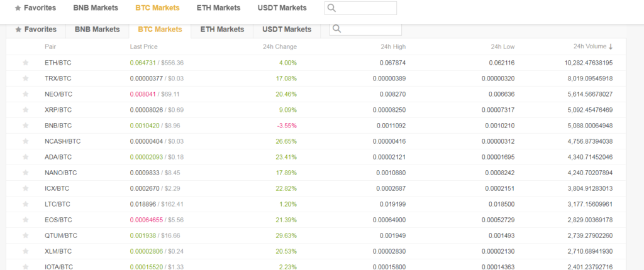This screenshot has height=270, width=644.
Task: Star the QTUM/BTC row
Action: (26, 235)
